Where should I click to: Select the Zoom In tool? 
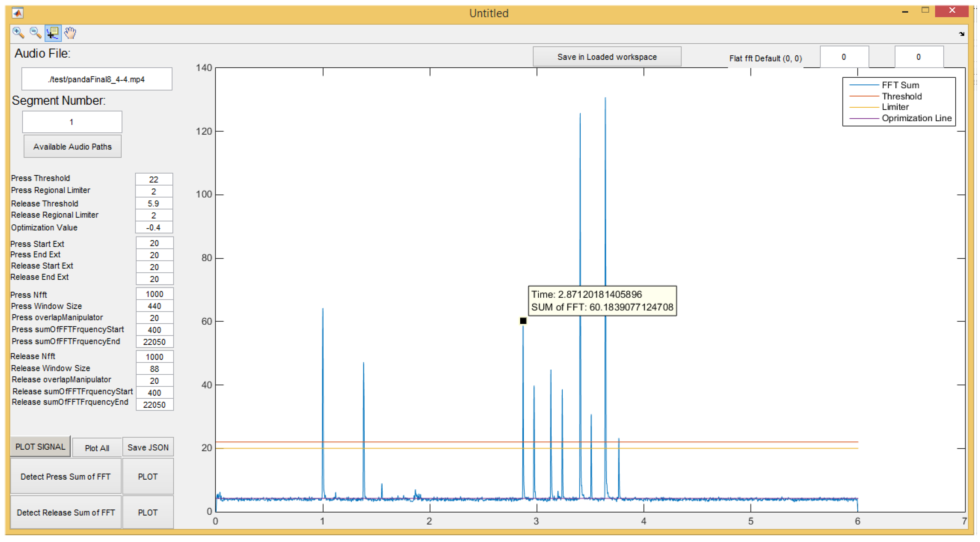click(x=18, y=33)
